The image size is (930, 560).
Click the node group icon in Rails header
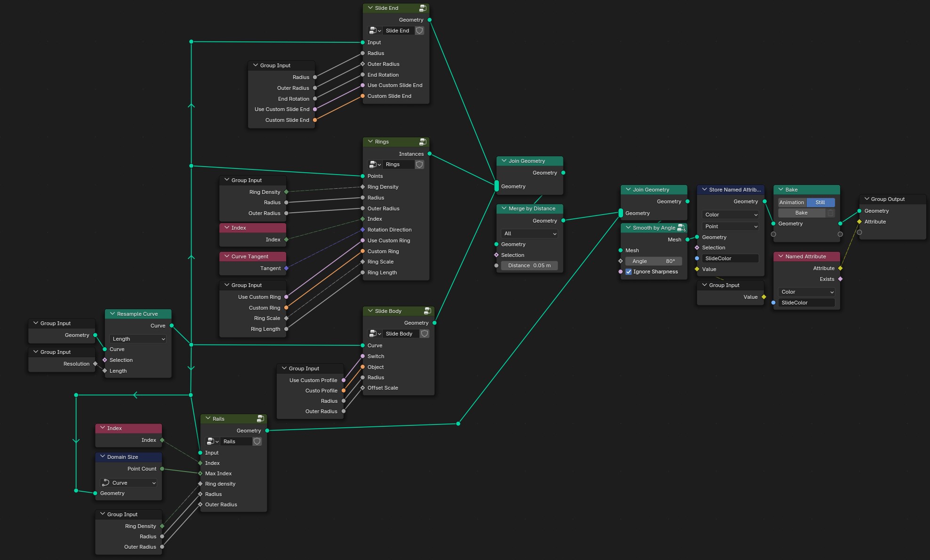(260, 419)
